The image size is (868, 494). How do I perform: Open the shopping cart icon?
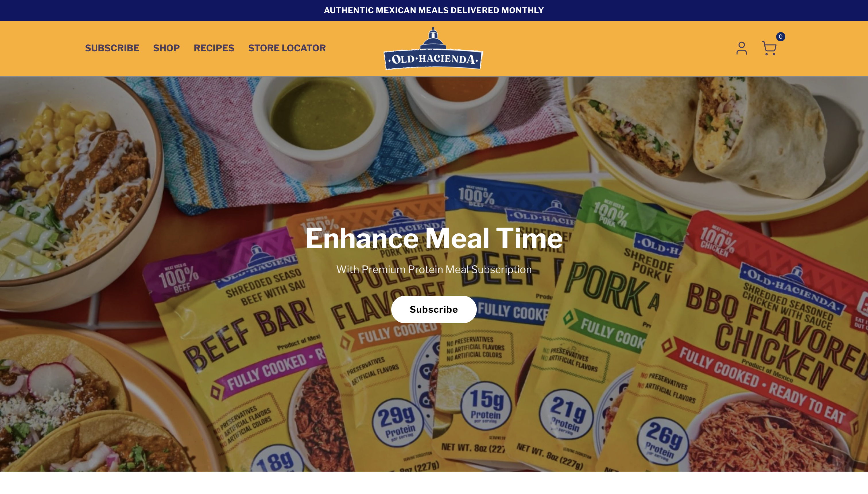(769, 48)
